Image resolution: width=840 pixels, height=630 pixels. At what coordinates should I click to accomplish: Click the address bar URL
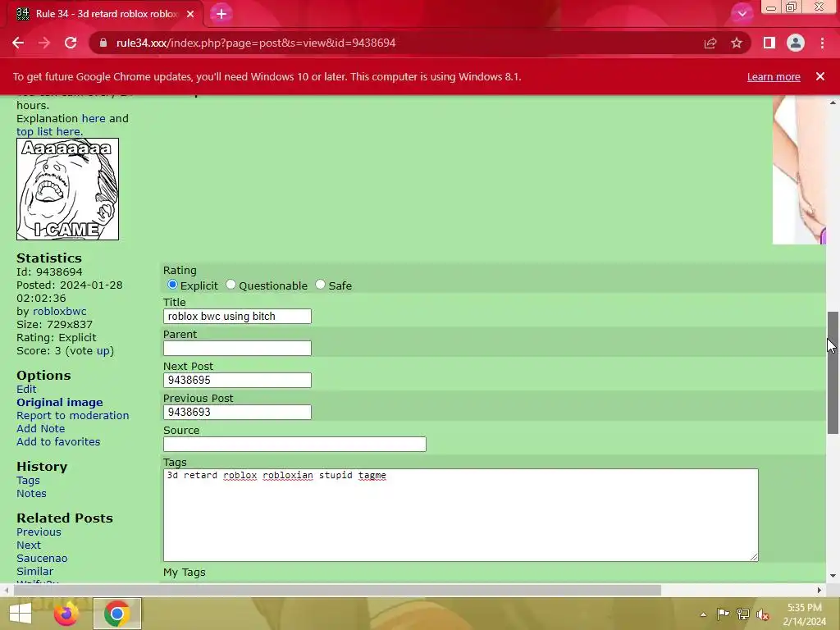[x=256, y=43]
